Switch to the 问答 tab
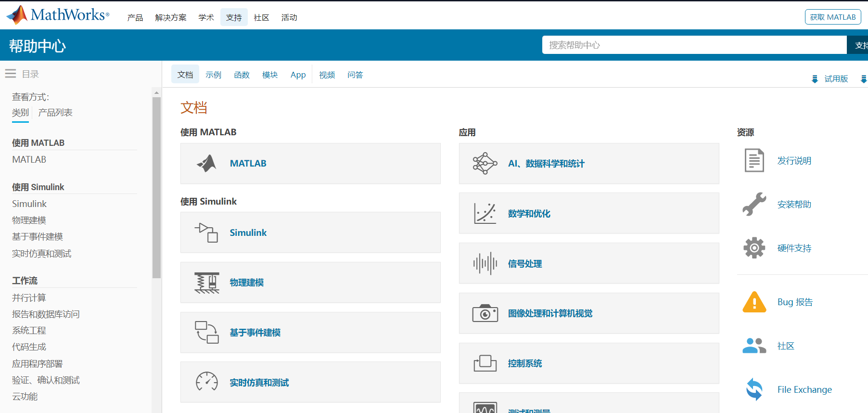868x413 pixels. [x=355, y=75]
